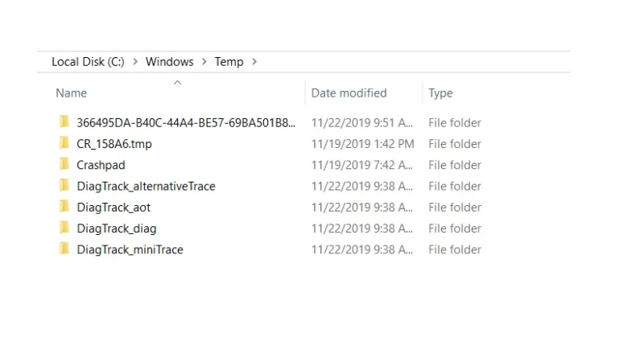Click the Crashpad folder icon
This screenshot has height=350, width=644.
64,164
